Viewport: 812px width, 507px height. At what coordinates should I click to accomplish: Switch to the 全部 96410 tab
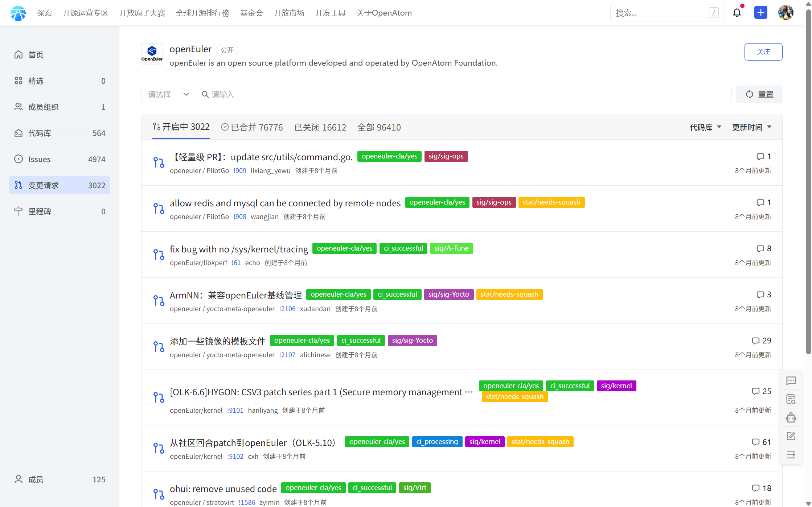click(x=379, y=127)
